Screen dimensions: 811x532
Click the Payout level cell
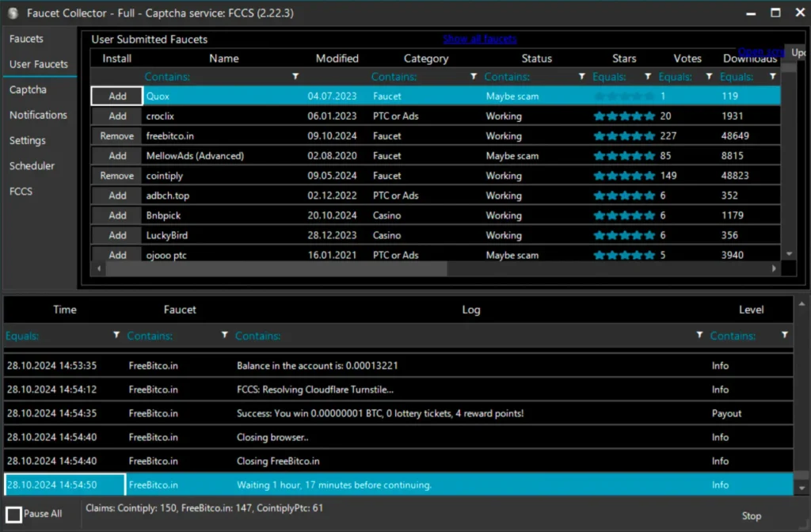pyautogui.click(x=727, y=413)
